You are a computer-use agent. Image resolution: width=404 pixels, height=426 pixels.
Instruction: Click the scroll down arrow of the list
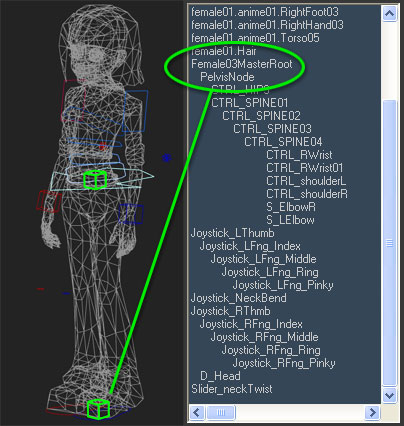[389, 395]
